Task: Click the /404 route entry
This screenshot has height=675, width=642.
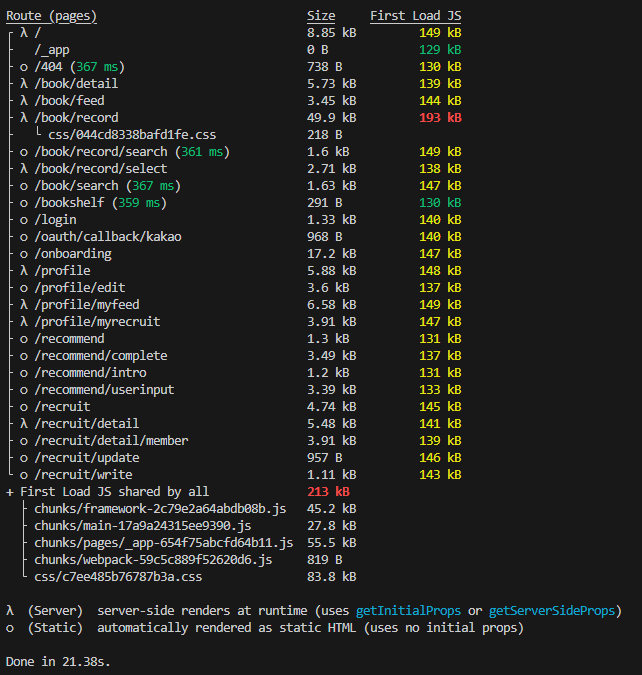Action: [x=48, y=67]
